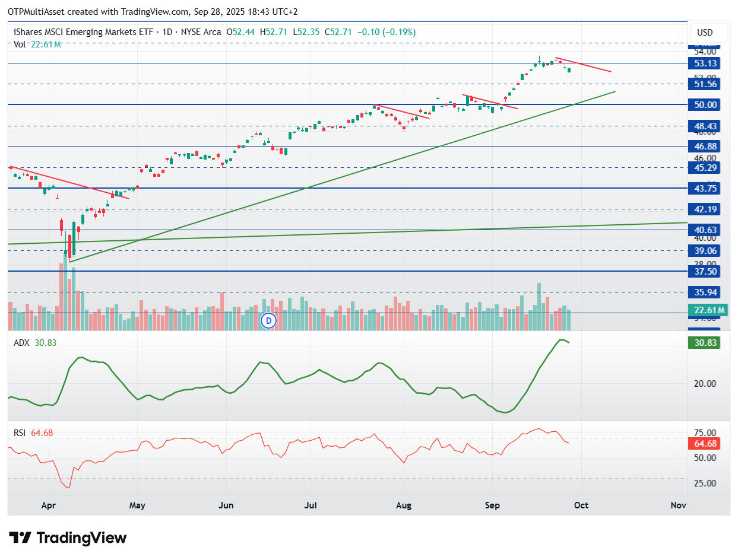Select the USD currency button
The height and width of the screenshot is (560, 738).
pos(705,33)
